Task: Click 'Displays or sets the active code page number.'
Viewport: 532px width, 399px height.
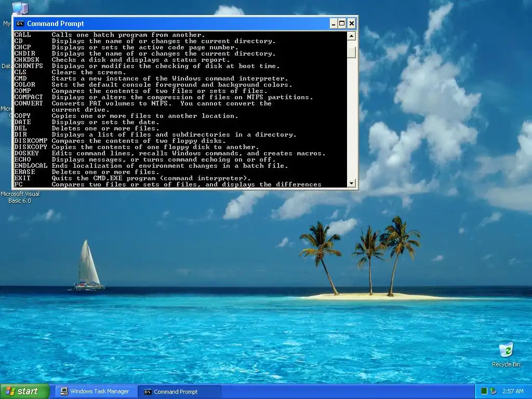Action: pos(145,47)
